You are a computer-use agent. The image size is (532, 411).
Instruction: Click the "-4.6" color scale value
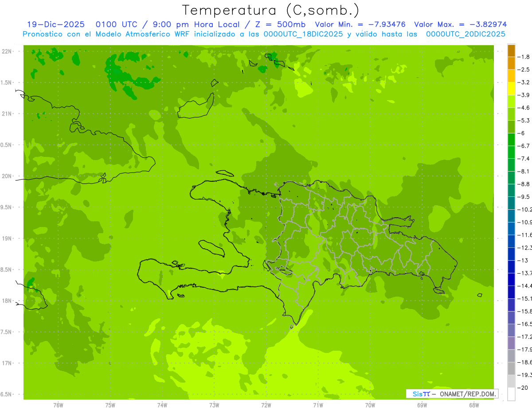(524, 108)
